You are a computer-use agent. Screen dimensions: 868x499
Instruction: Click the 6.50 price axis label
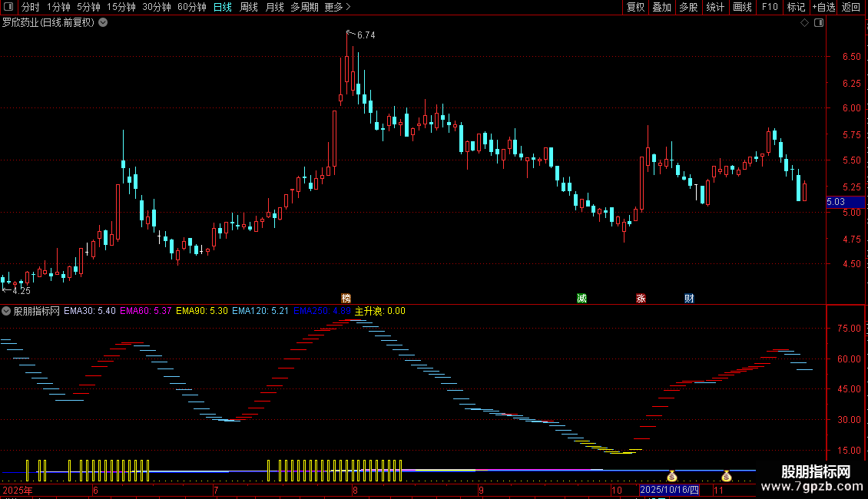tap(851, 57)
